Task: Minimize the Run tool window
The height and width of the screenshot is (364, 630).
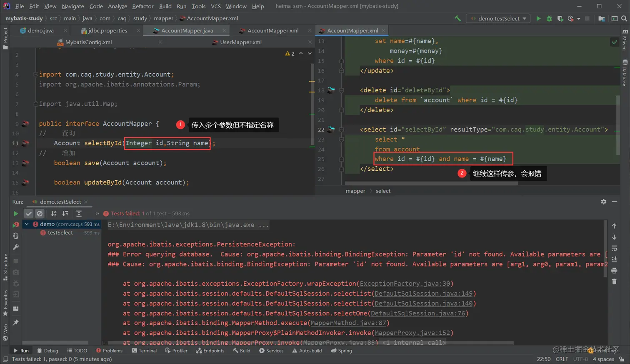Action: (x=615, y=202)
